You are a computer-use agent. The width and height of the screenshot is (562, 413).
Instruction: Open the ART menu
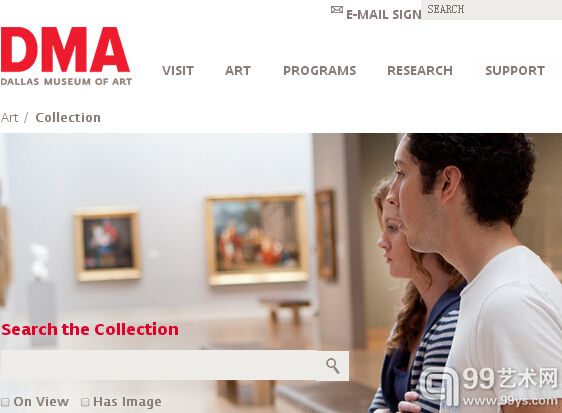[238, 71]
